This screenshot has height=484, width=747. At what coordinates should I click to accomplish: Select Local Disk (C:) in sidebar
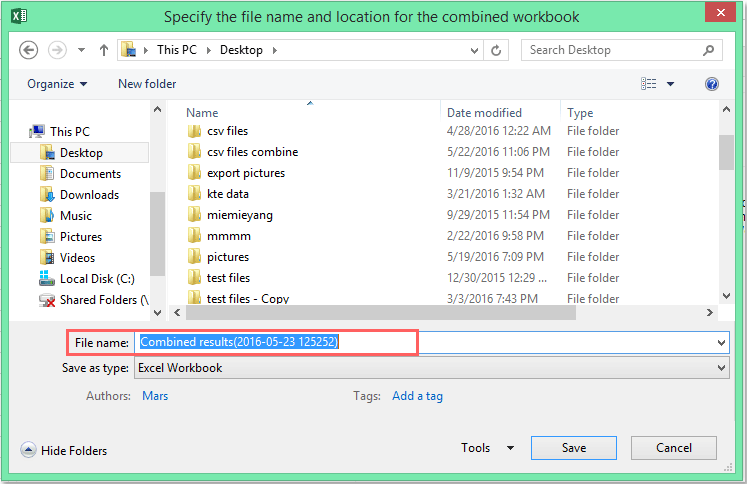tap(96, 279)
